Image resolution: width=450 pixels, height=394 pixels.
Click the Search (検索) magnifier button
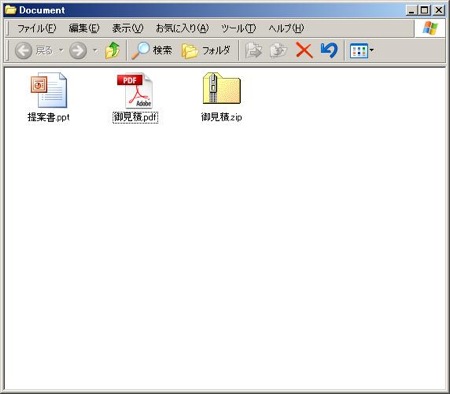tap(152, 51)
